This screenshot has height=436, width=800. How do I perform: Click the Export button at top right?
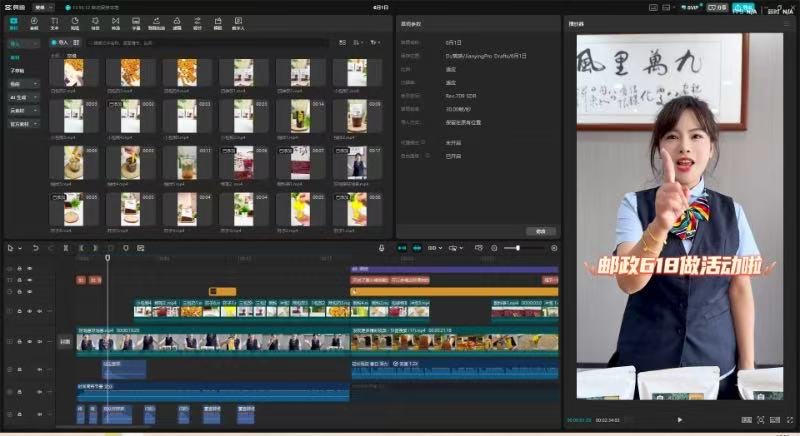[x=745, y=8]
